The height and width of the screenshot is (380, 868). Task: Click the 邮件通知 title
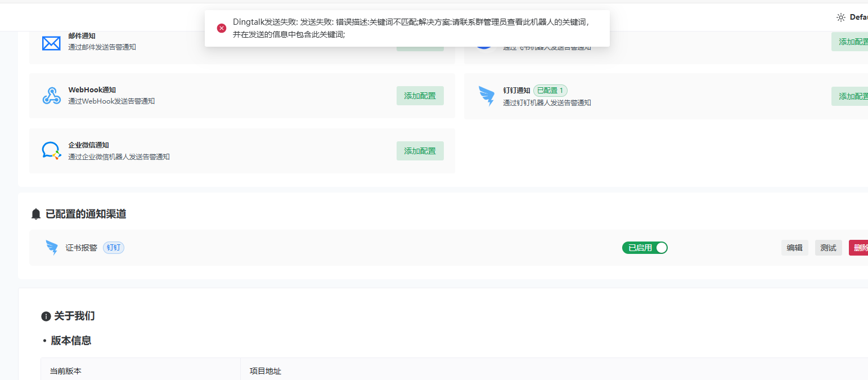pyautogui.click(x=82, y=36)
